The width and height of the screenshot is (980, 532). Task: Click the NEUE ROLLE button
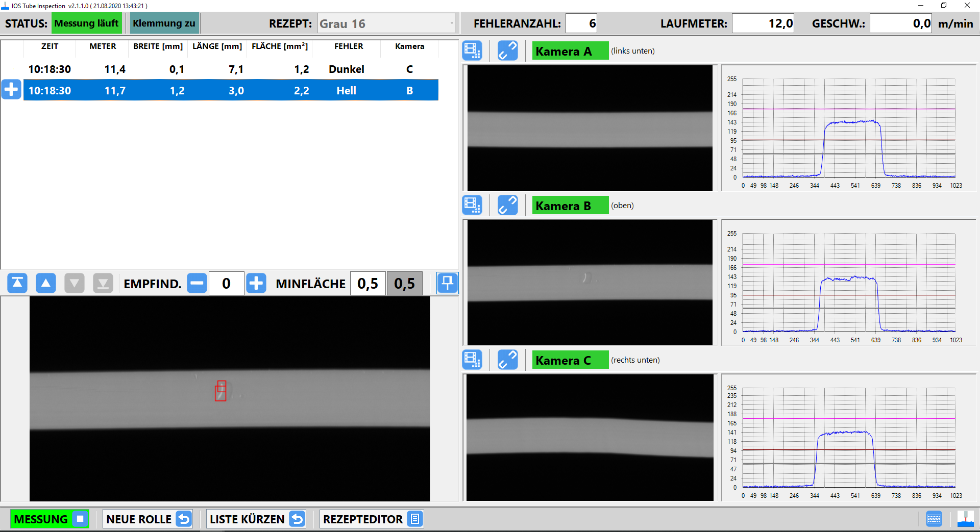click(148, 519)
